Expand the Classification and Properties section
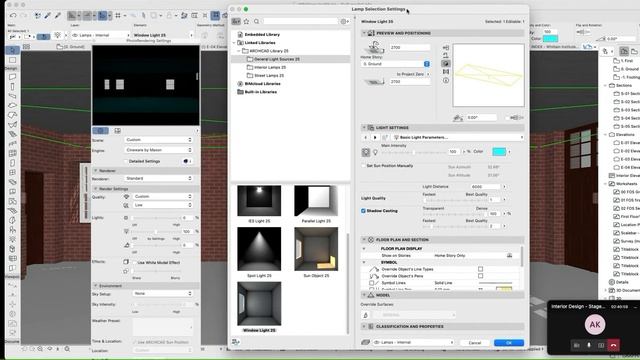The image size is (640, 360). 364,327
